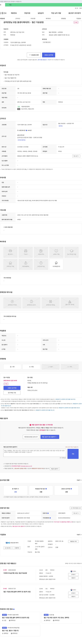Click the 메일로 질문하기 button
Viewport: 82px width, 644px height.
coord(55,469)
